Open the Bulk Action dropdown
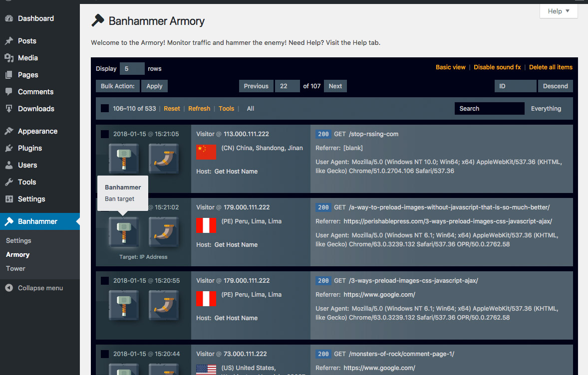This screenshot has width=588, height=375. tap(118, 86)
